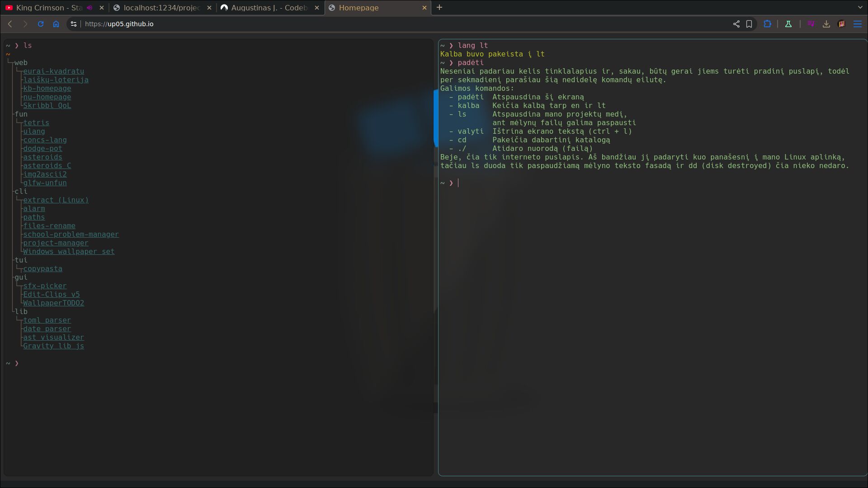Click the share page icon
The width and height of the screenshot is (868, 488).
(x=736, y=24)
